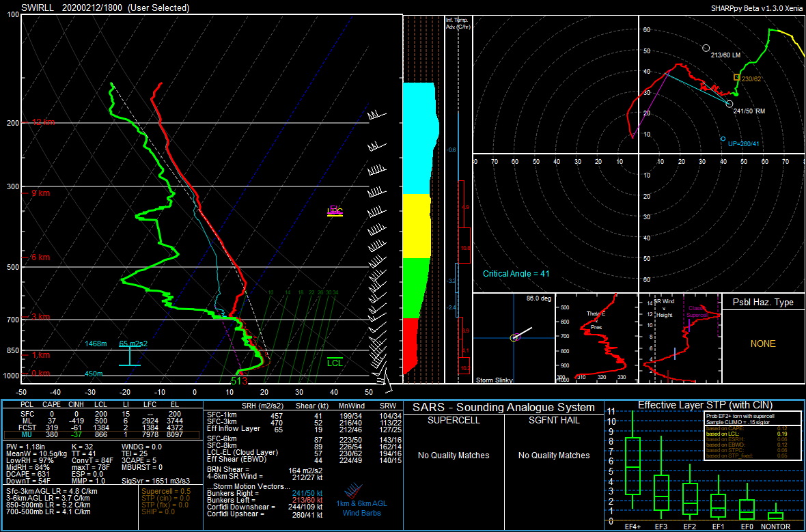This screenshot has height=532, width=806.
Task: Click the Psbl Haz. Type heading
Action: 763,303
